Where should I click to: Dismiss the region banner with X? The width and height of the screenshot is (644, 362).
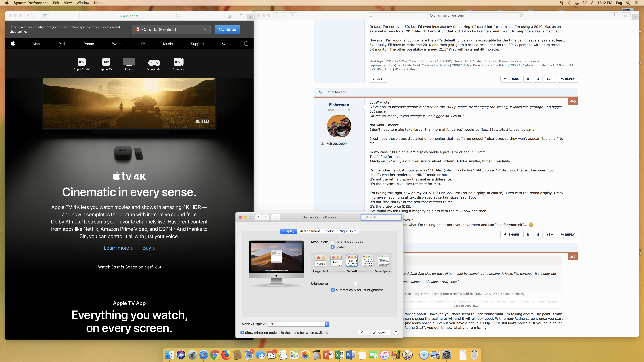tap(247, 29)
